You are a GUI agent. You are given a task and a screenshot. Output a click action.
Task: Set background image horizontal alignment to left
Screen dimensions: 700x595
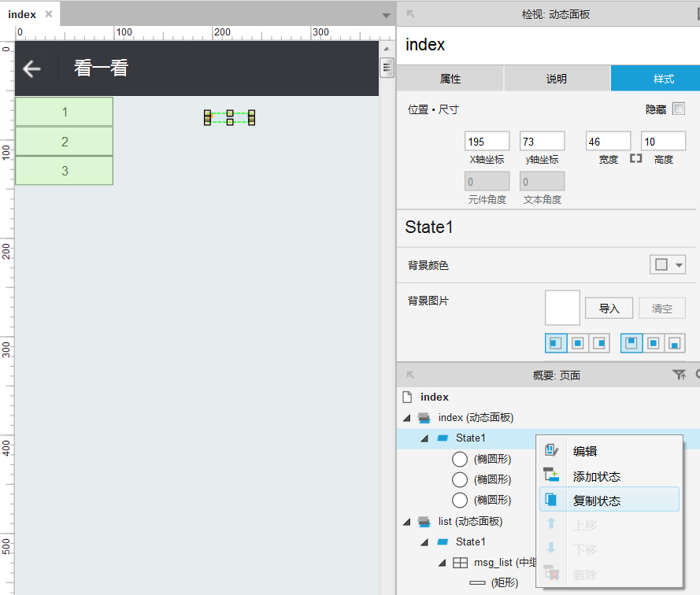[x=556, y=343]
